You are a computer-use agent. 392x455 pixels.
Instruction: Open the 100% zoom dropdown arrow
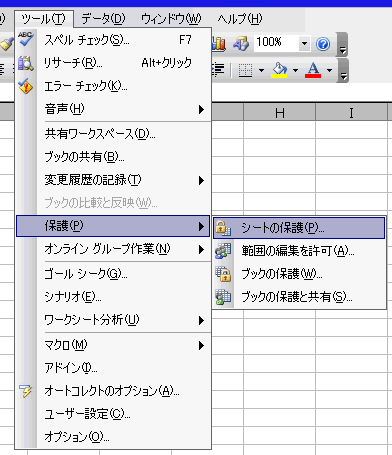click(x=304, y=44)
